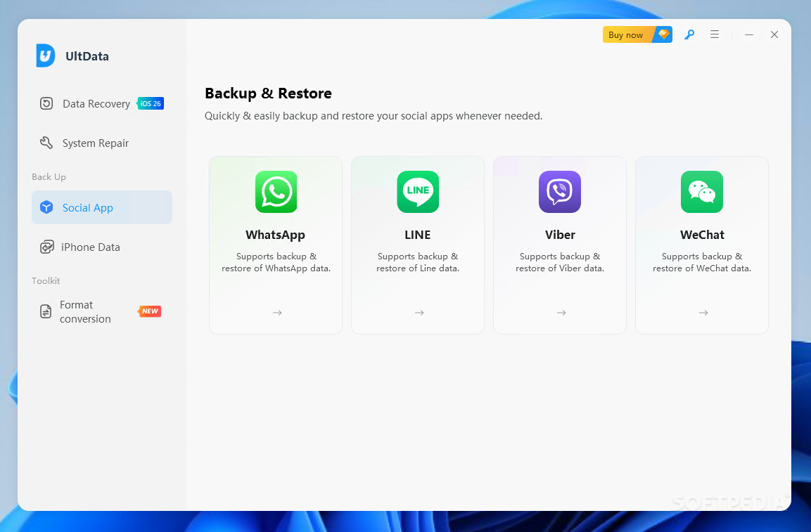The width and height of the screenshot is (811, 532).
Task: Click the Data Recovery sidebar icon
Action: [x=46, y=103]
